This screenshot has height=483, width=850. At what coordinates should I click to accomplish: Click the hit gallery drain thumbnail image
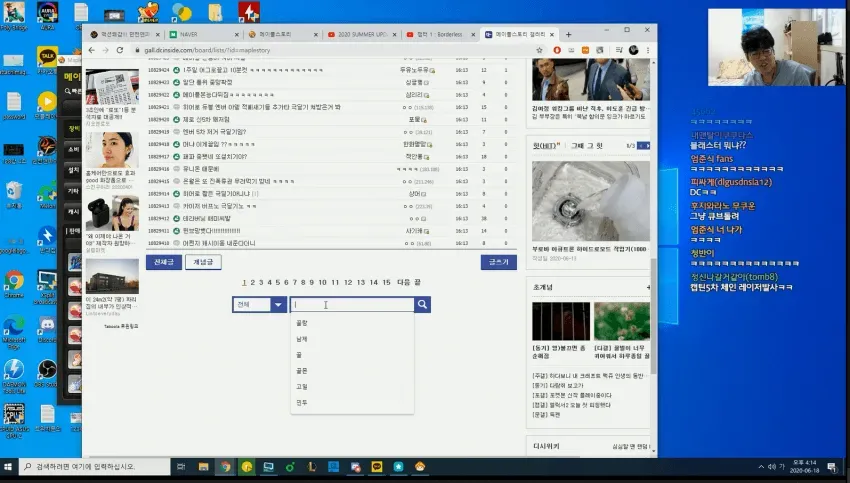pos(591,201)
